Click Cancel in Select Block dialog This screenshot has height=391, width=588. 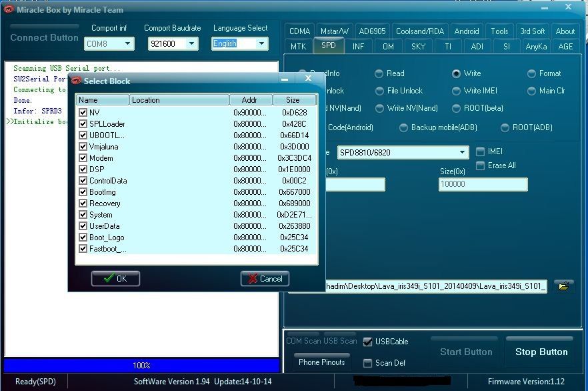point(265,278)
